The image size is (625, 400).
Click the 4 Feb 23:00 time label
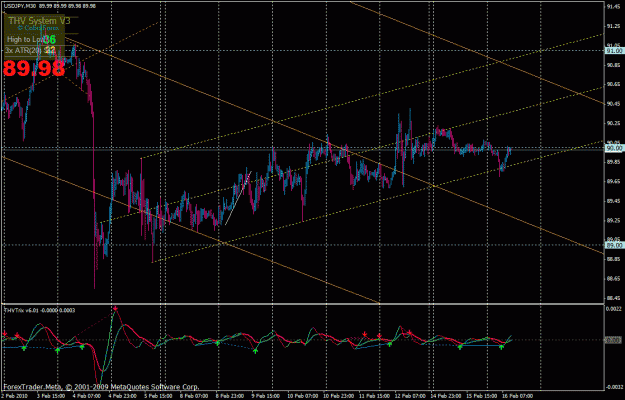coord(122,396)
